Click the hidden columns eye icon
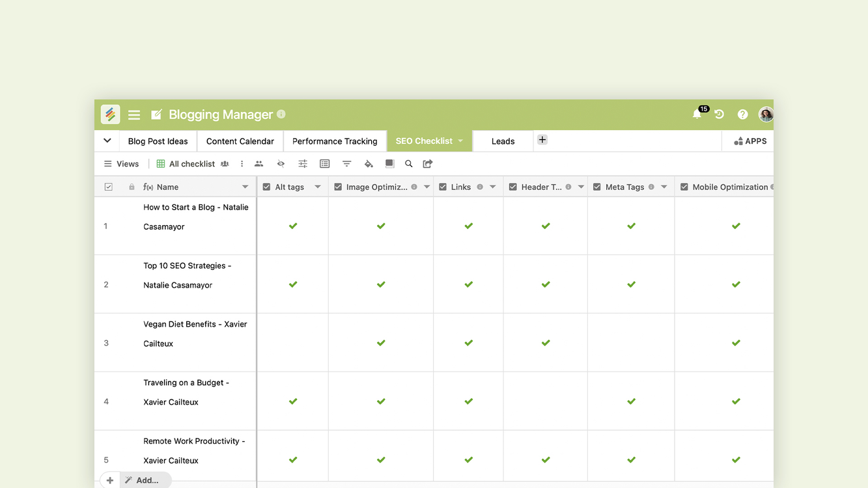 (281, 164)
